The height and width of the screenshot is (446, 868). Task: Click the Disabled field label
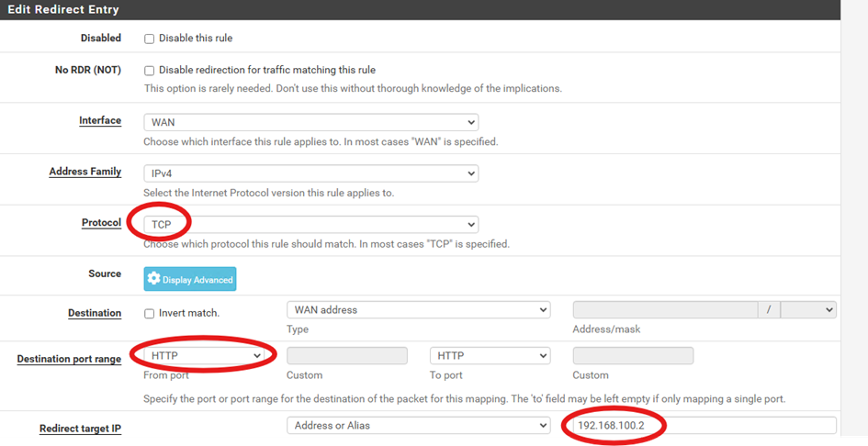[101, 39]
